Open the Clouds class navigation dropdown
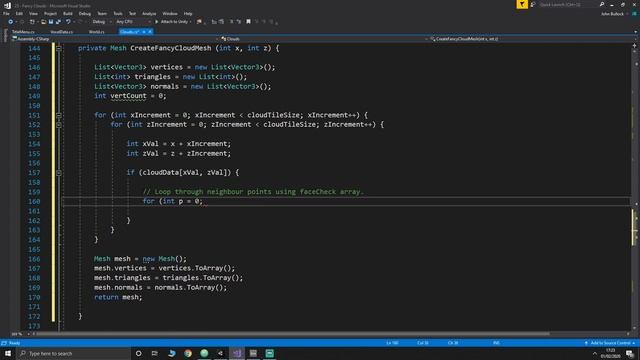The width and height of the screenshot is (640, 360). 324,39
